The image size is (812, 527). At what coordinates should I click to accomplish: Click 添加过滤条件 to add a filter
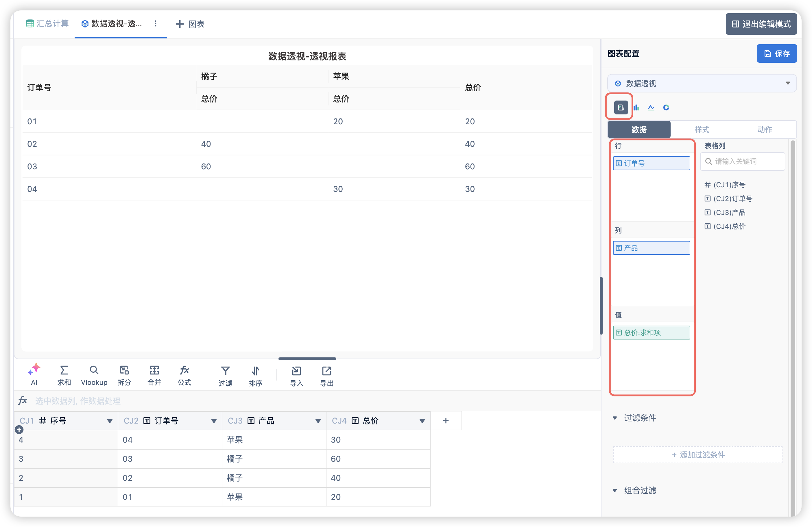697,454
